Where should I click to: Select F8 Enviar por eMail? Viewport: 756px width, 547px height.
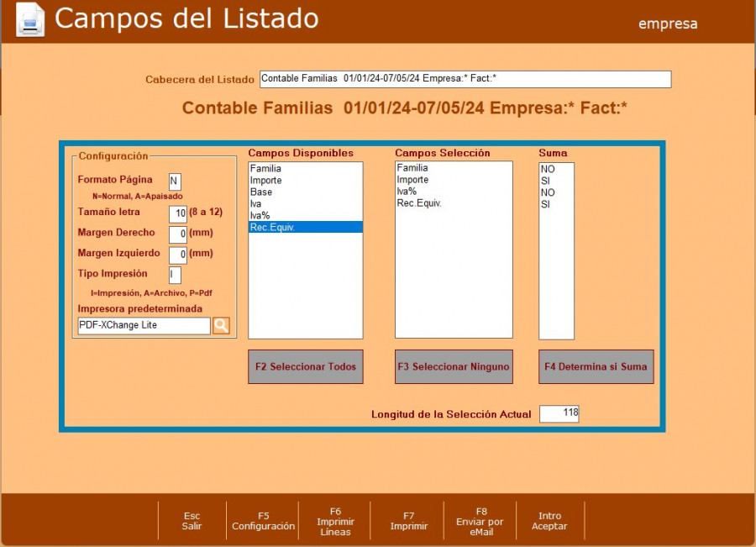click(481, 521)
